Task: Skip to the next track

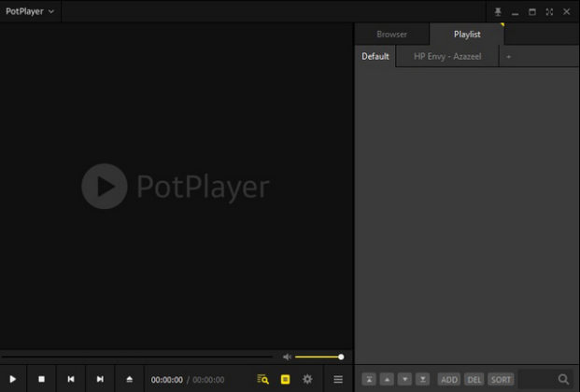Action: (100, 379)
